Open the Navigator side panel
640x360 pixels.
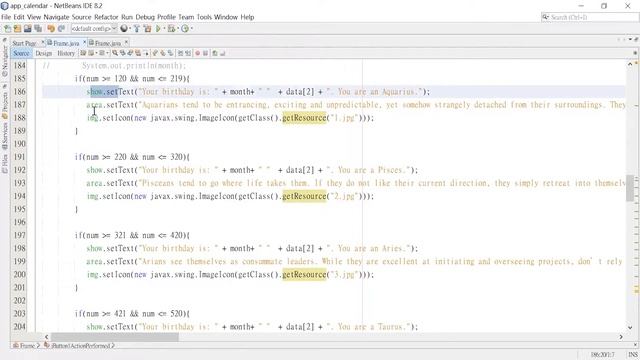pyautogui.click(x=5, y=60)
